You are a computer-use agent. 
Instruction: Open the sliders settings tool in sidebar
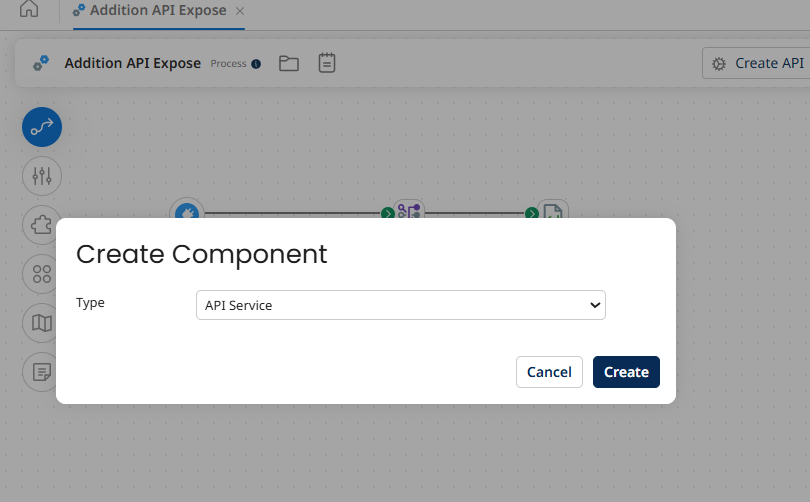coord(42,176)
